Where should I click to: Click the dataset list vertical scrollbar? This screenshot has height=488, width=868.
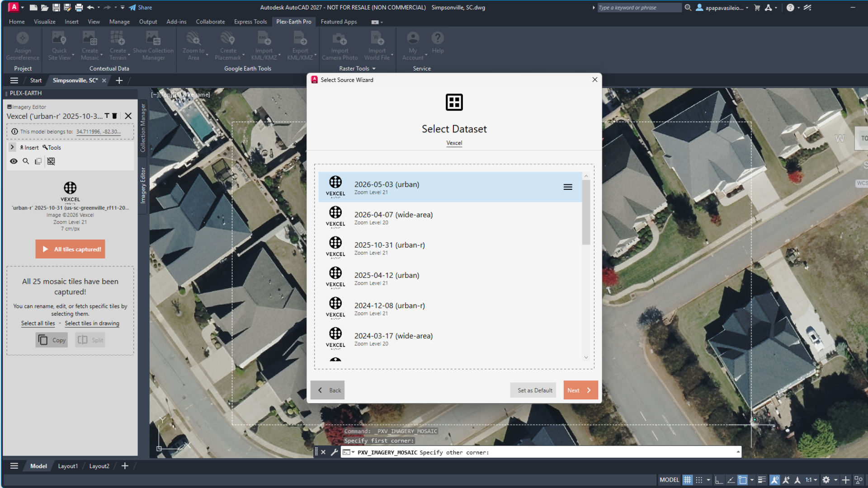pos(586,212)
